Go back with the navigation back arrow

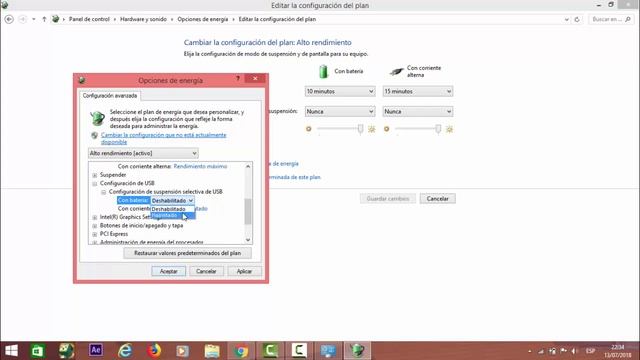[9, 19]
